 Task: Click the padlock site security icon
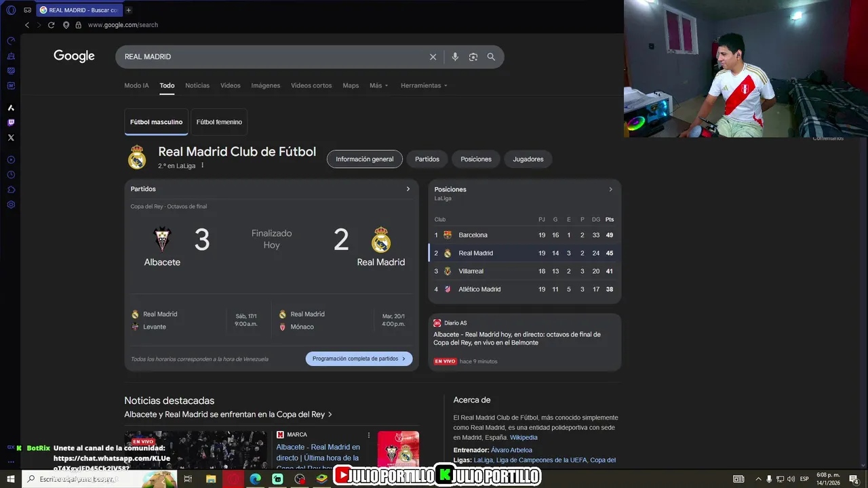tap(79, 25)
